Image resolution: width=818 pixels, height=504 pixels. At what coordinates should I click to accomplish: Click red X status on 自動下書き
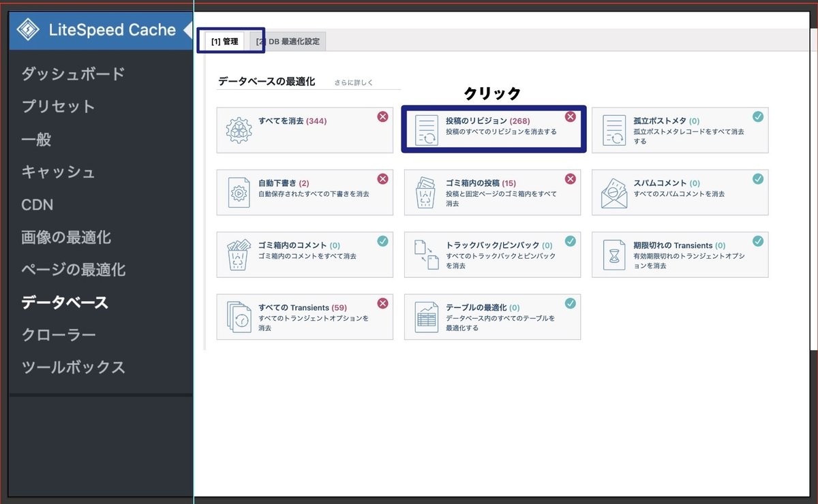pos(382,178)
